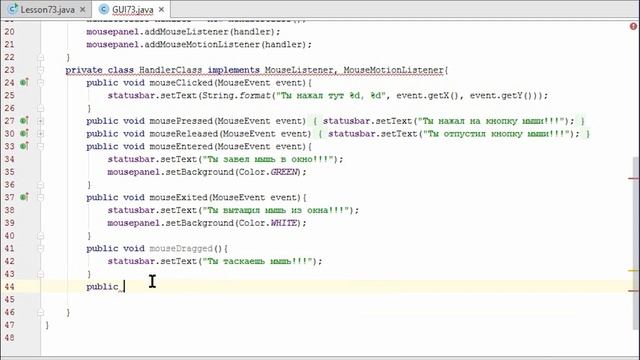Click the HandlerClass name at line 23
This screenshot has width=640, height=360.
click(170, 70)
